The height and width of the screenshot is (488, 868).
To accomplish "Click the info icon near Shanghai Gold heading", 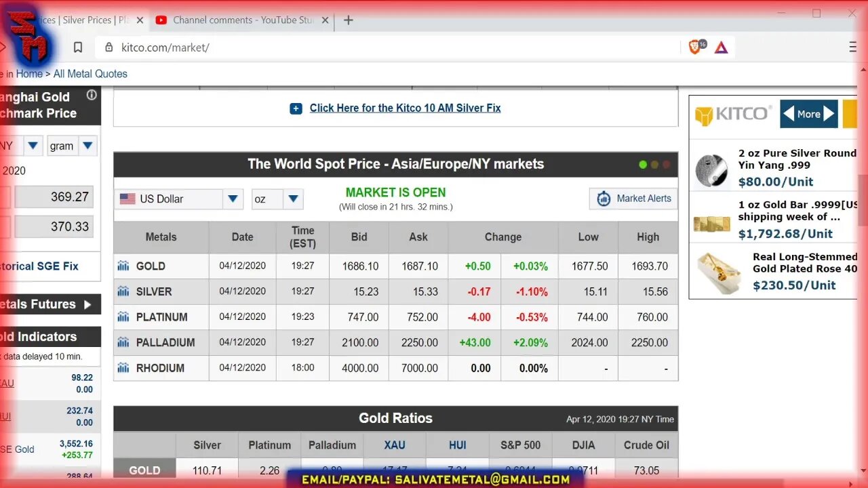I will 92,96.
